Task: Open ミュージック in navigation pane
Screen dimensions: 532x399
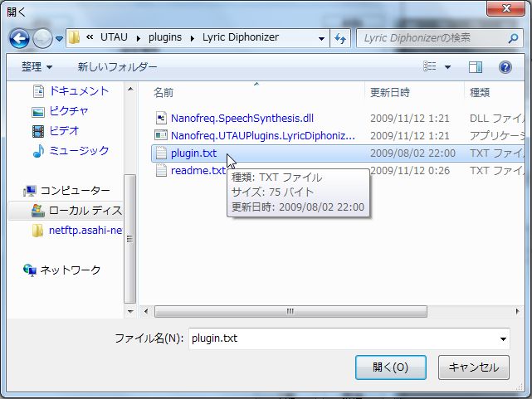Action: [79, 150]
